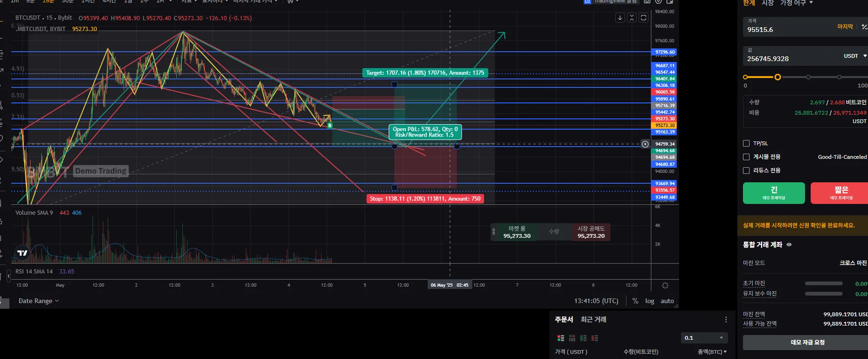
Task: Set quantity slider to the 75% node
Action: (x=839, y=77)
